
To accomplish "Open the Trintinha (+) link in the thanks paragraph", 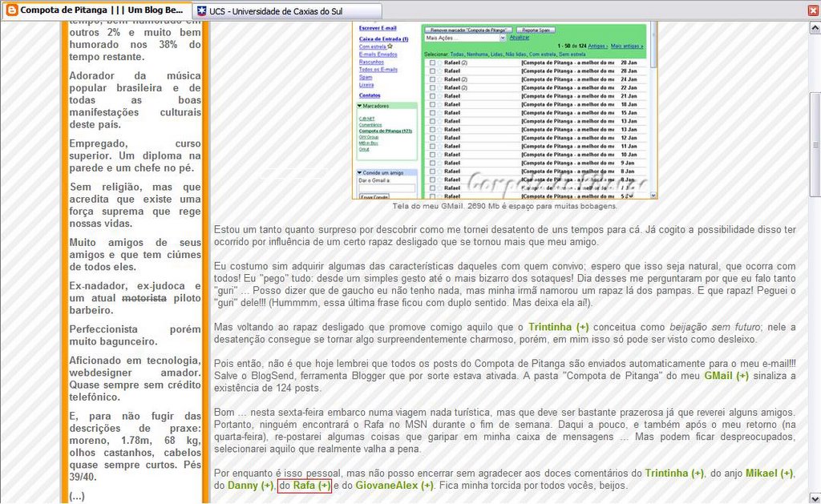I will 674,473.
